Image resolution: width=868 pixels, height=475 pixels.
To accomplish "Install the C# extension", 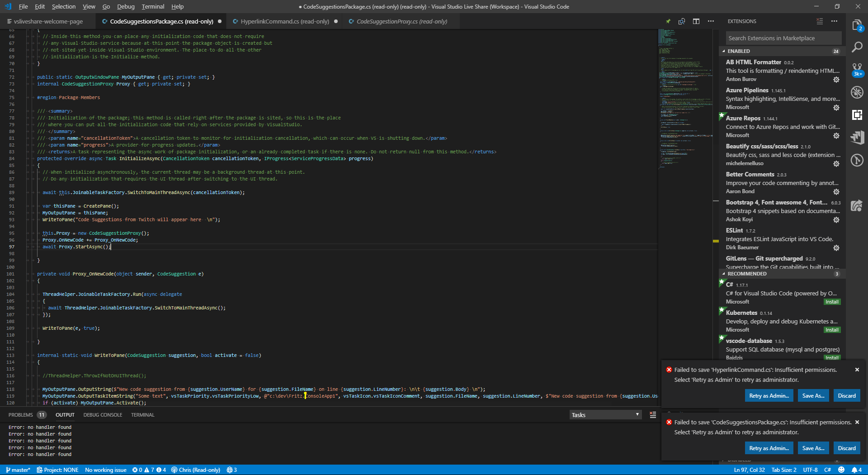I will point(832,302).
